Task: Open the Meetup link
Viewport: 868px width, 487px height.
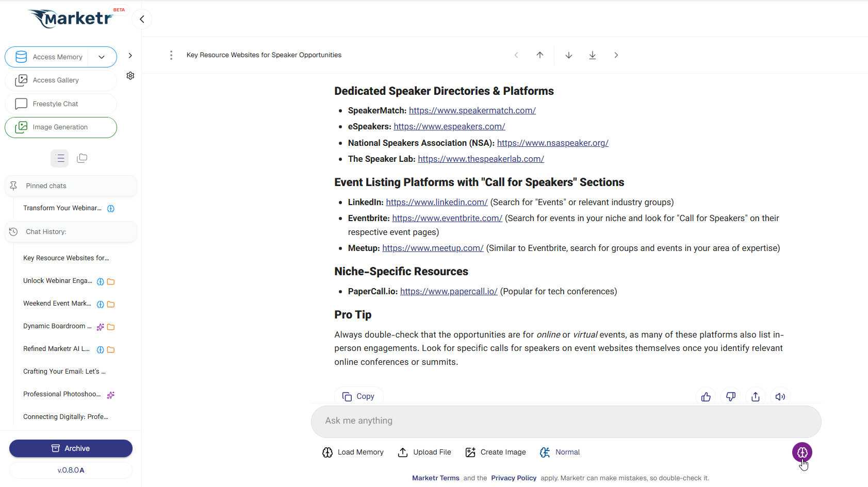Action: [433, 248]
